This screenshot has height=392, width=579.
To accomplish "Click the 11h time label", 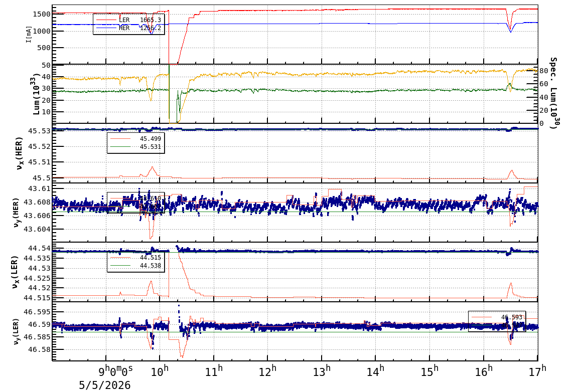I will tap(214, 370).
